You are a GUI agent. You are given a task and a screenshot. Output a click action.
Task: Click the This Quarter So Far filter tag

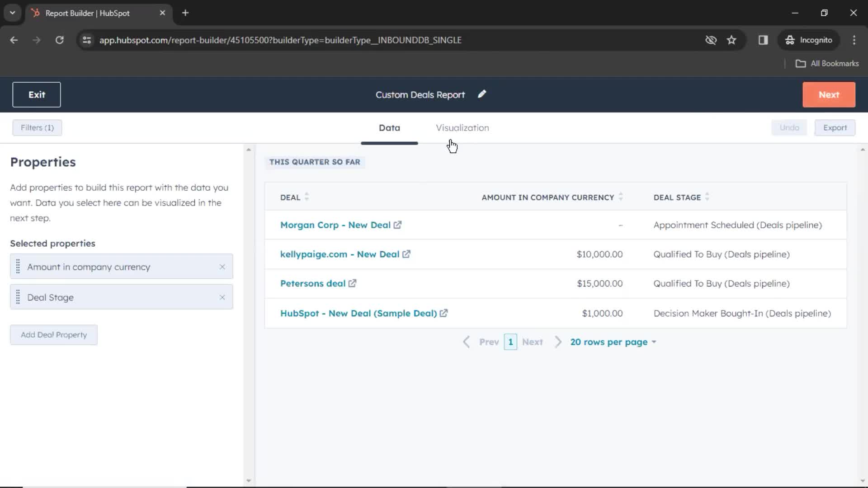[315, 162]
